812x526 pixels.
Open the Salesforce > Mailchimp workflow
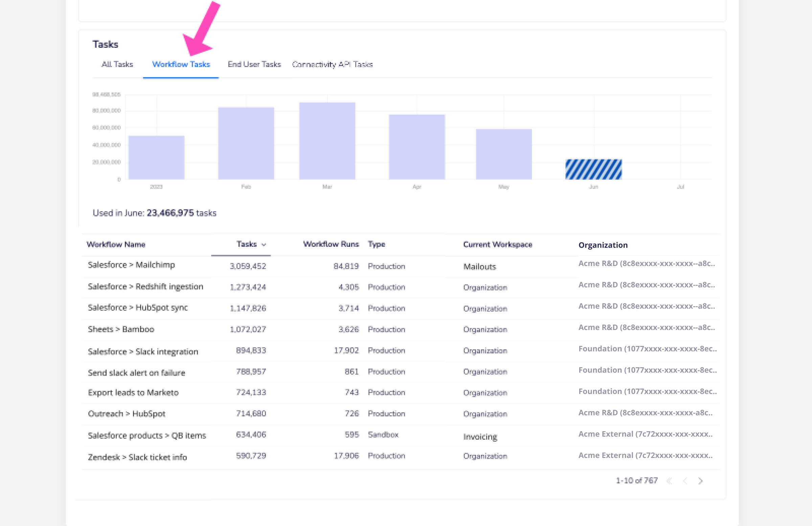(x=131, y=265)
